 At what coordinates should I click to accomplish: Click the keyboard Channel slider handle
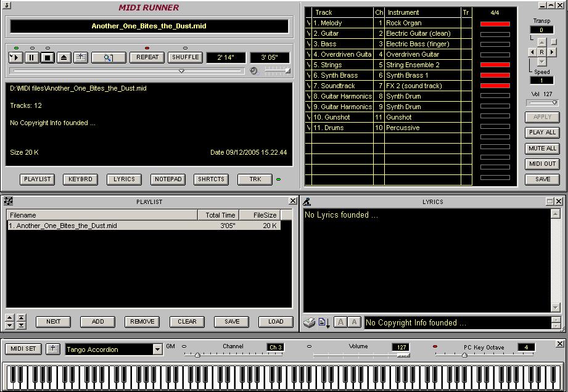[x=198, y=355]
